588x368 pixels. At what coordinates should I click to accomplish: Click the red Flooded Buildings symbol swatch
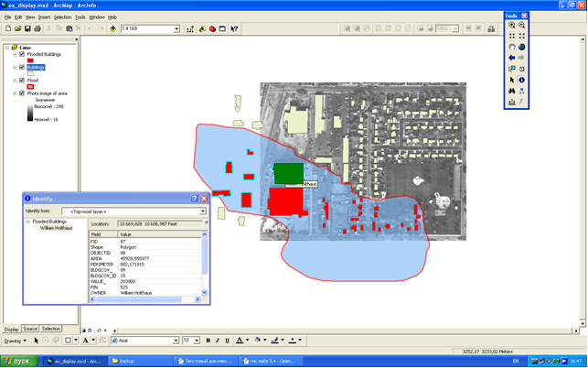29,60
